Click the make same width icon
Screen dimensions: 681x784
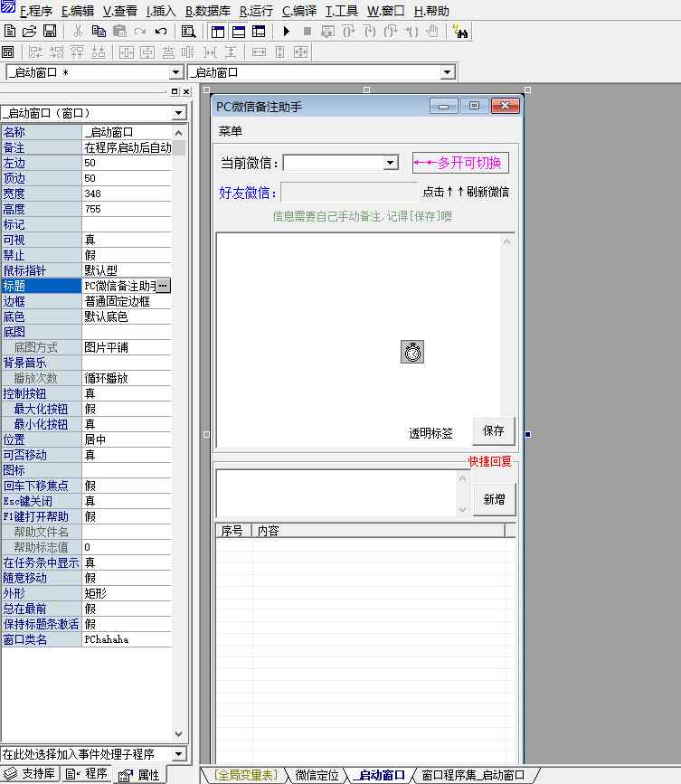pyautogui.click(x=259, y=52)
